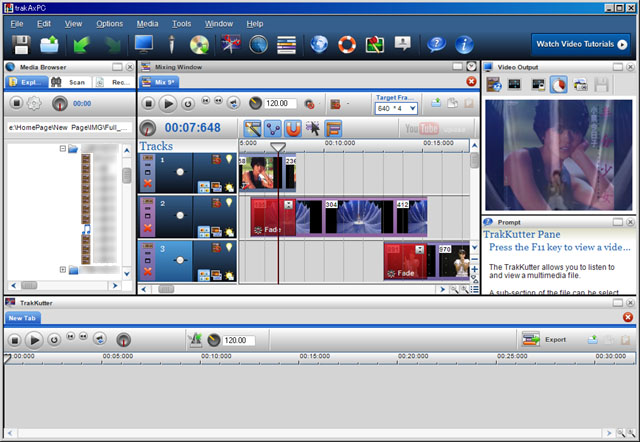The height and width of the screenshot is (442, 640).
Task: Click the track 1 pan slider knob
Action: [180, 172]
